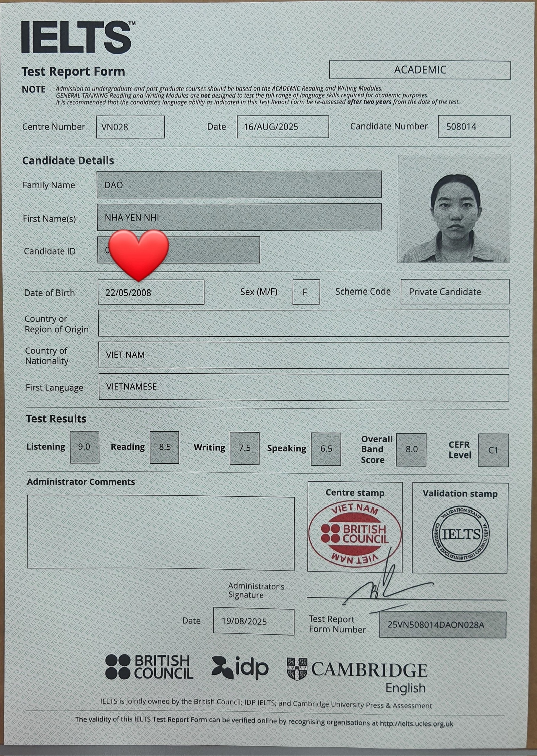Click the 'Date of Birth' label

49,293
